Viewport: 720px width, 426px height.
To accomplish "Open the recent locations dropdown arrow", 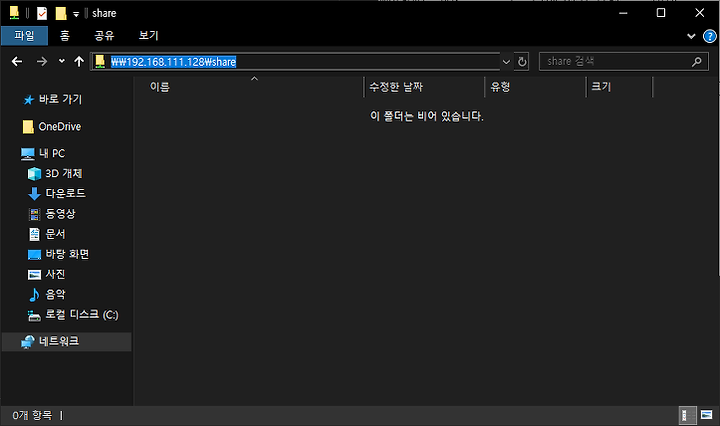I will coord(62,61).
